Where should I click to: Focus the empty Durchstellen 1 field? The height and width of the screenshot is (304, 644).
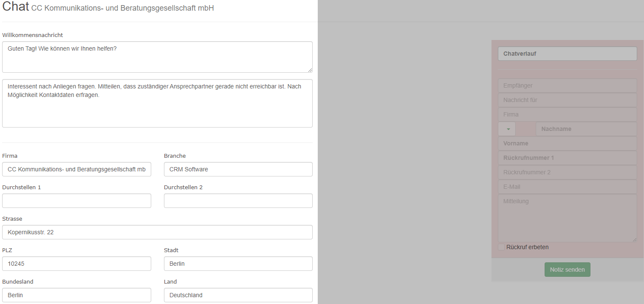pyautogui.click(x=76, y=201)
